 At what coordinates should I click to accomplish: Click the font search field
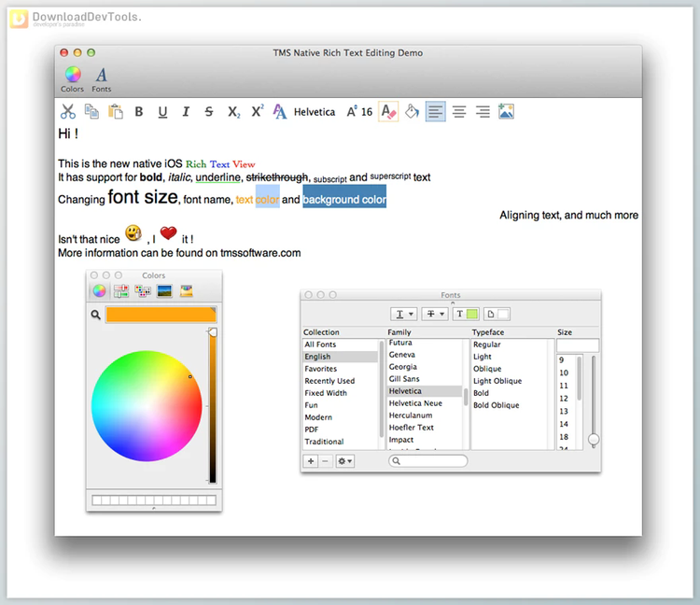click(x=428, y=461)
